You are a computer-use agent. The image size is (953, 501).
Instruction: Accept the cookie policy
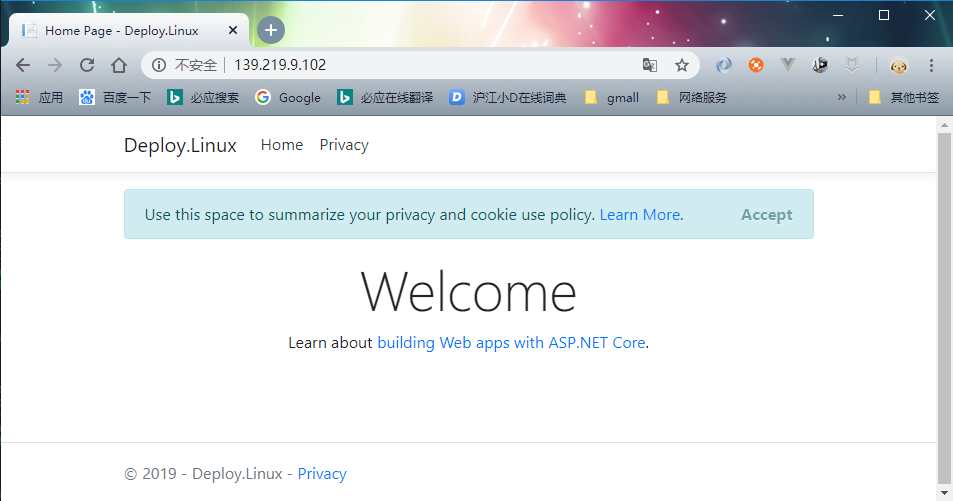[766, 215]
